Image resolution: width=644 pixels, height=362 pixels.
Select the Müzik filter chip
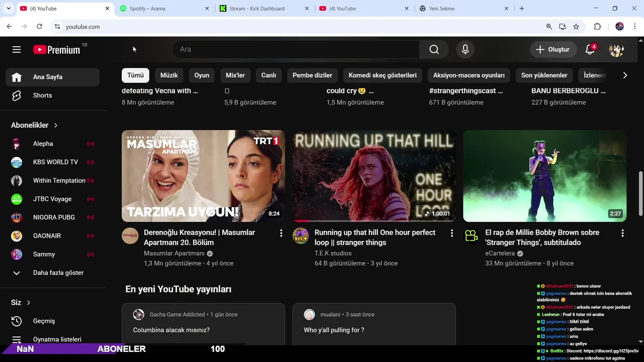[169, 75]
